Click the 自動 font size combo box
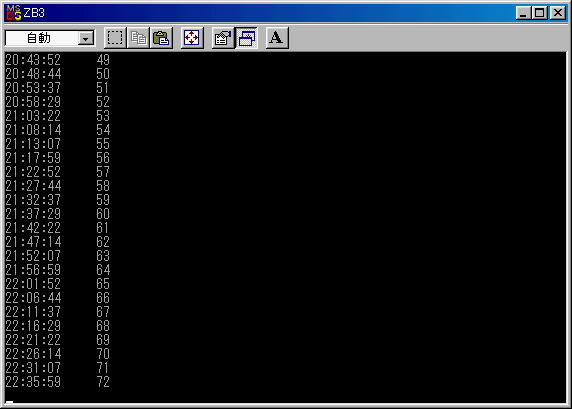 [50, 38]
